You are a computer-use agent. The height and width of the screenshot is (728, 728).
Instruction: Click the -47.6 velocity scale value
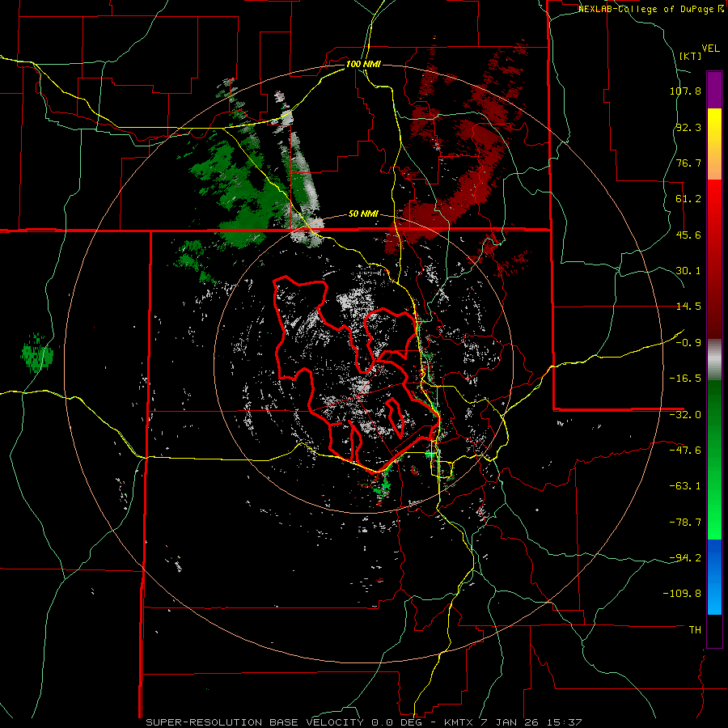pyautogui.click(x=685, y=451)
